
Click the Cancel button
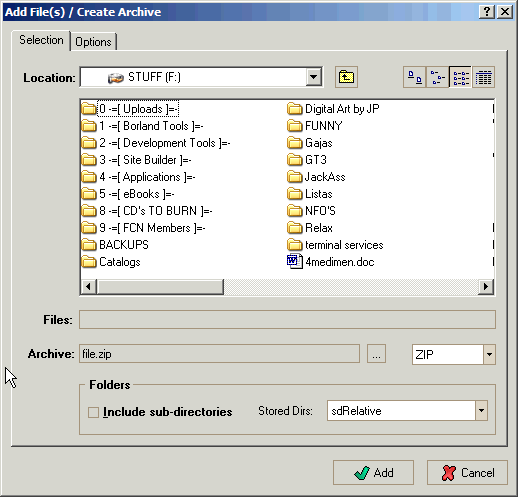467,473
